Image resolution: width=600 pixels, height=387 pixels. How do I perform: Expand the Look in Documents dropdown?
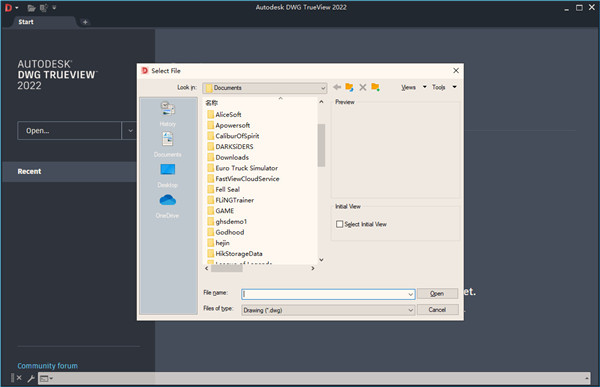click(264, 88)
